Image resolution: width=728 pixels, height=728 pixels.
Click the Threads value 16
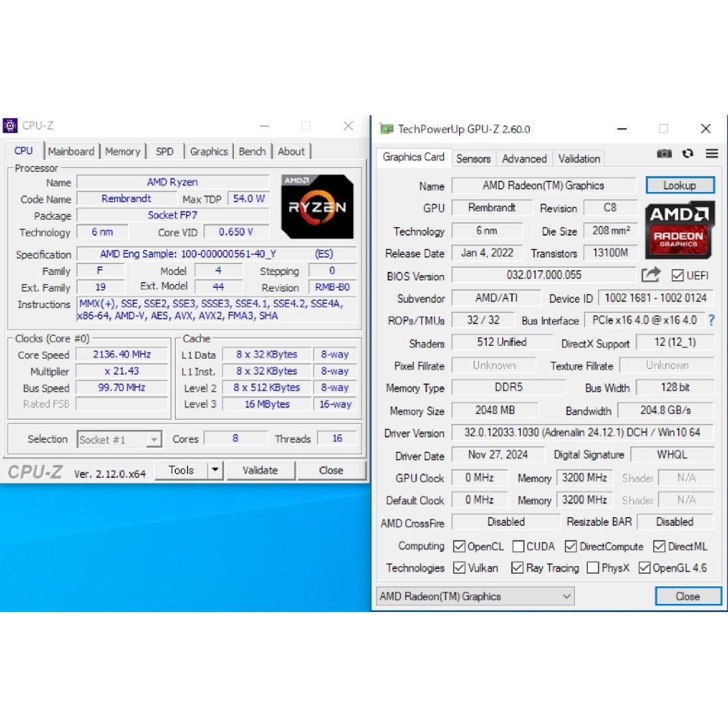click(x=337, y=438)
